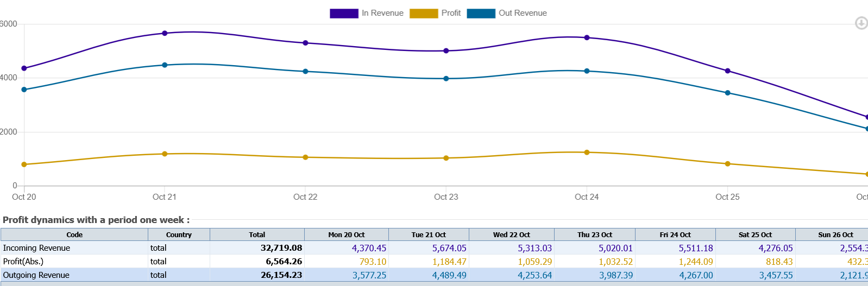
Task: Select Out Revenue data point at Oct 22
Action: [305, 72]
